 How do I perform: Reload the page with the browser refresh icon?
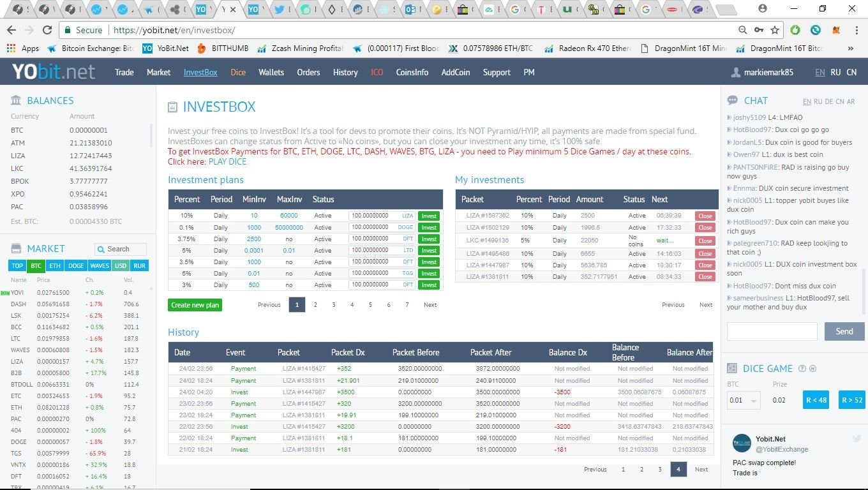[47, 30]
